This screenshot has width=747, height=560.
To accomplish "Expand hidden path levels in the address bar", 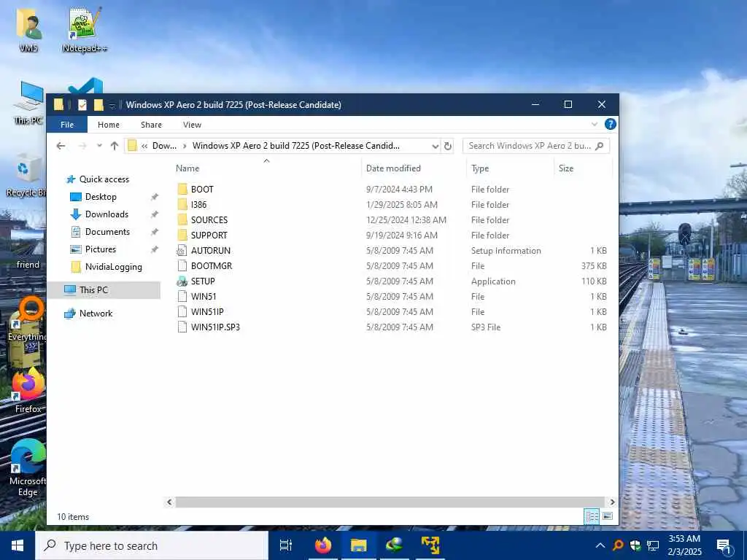I will [144, 146].
